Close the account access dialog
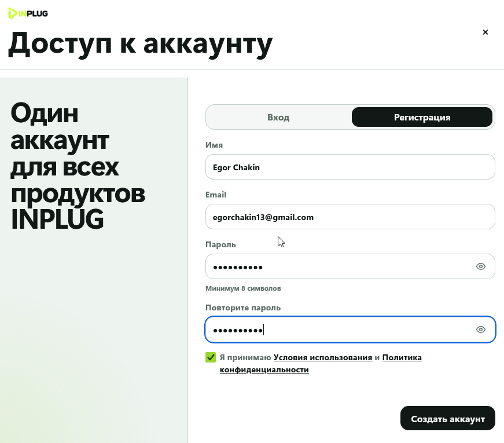Screen dimensions: 504x443 485,32
